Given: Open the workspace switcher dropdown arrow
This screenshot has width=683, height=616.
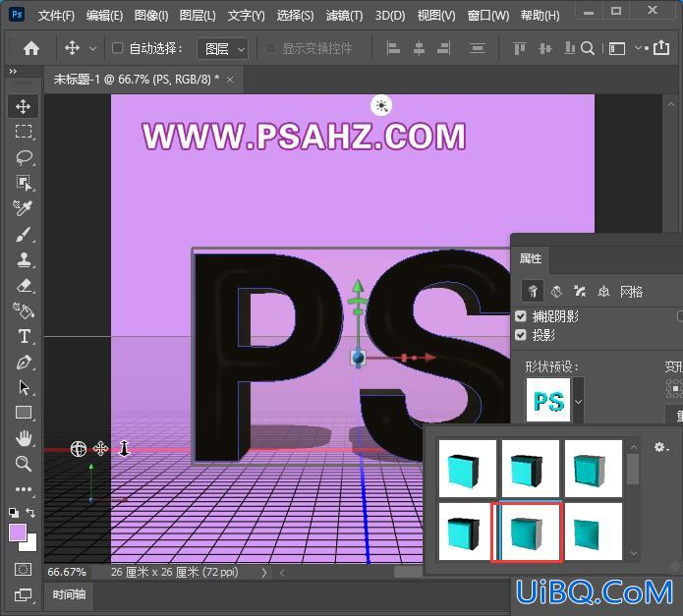Looking at the screenshot, I should 638,48.
